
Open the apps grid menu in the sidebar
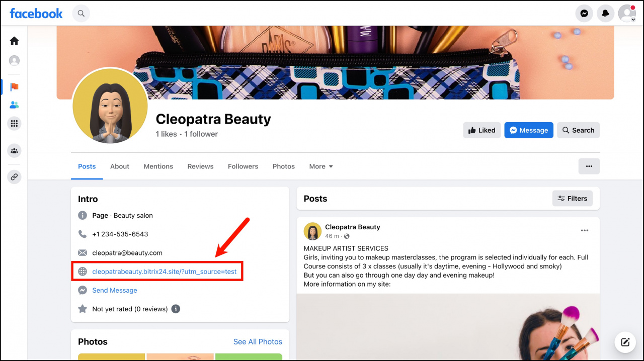pyautogui.click(x=14, y=124)
